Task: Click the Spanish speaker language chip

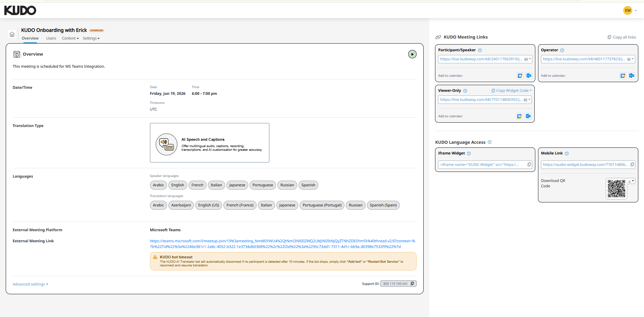Action: [308, 185]
